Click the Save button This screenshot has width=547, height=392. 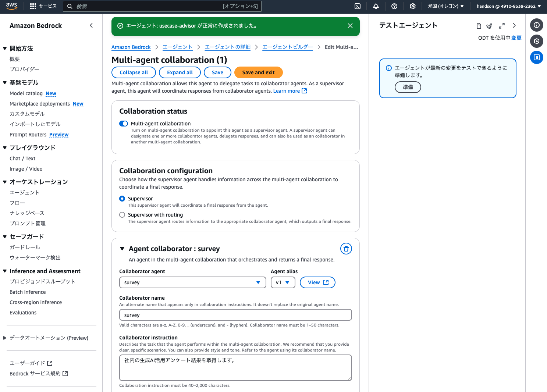coord(217,72)
